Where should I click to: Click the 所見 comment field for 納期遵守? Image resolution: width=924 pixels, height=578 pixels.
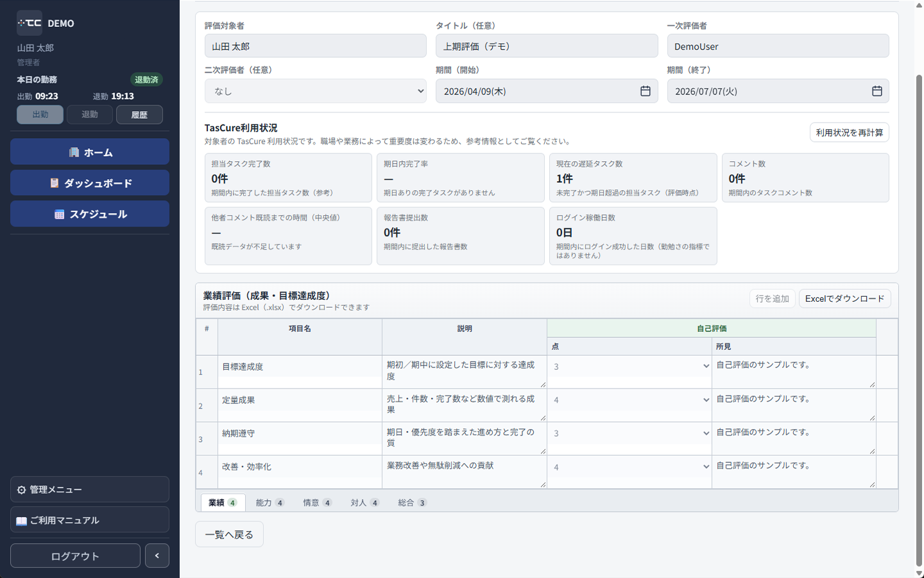point(794,439)
